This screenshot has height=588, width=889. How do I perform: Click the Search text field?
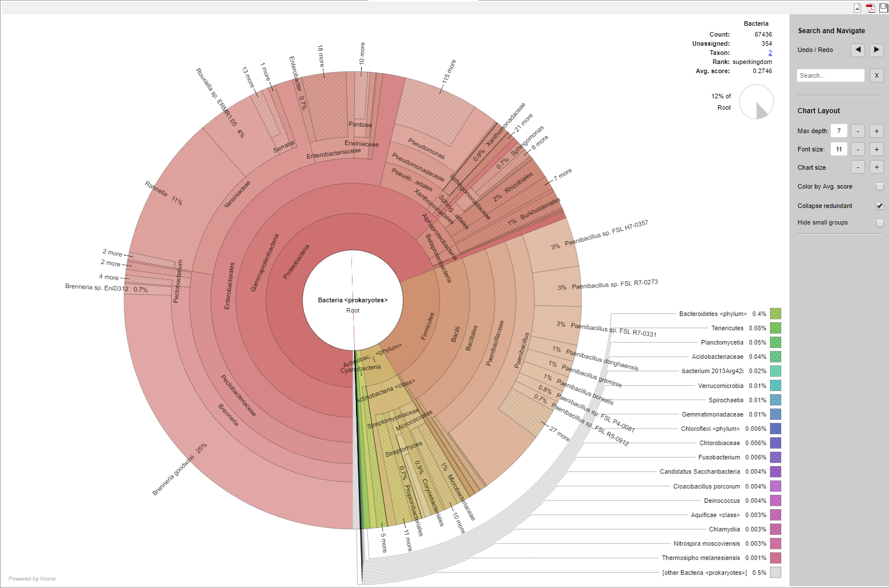tap(830, 75)
